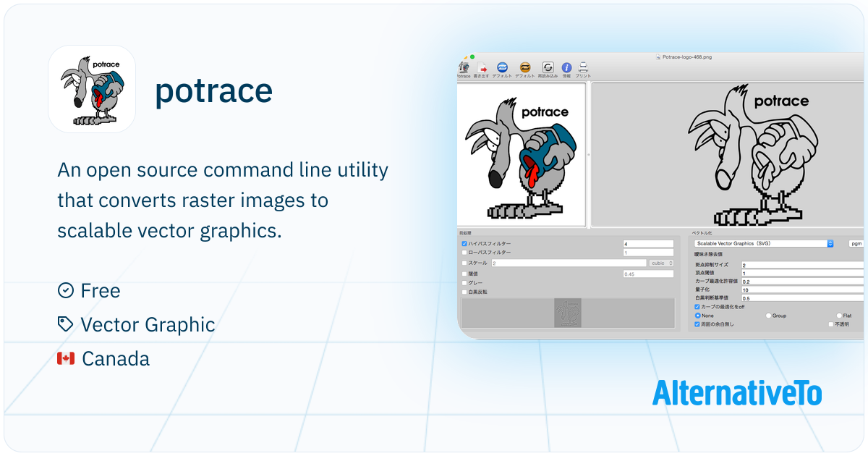Screen dimensions: 868x456
Task: Click the Free label
Action: [101, 291]
